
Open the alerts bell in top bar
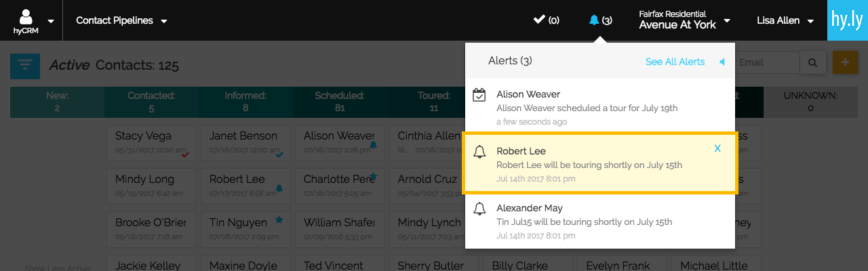[x=594, y=20]
